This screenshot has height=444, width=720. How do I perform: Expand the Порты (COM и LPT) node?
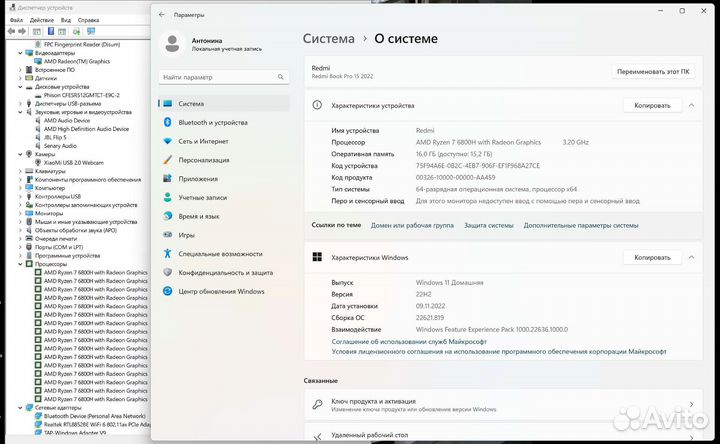(20, 247)
